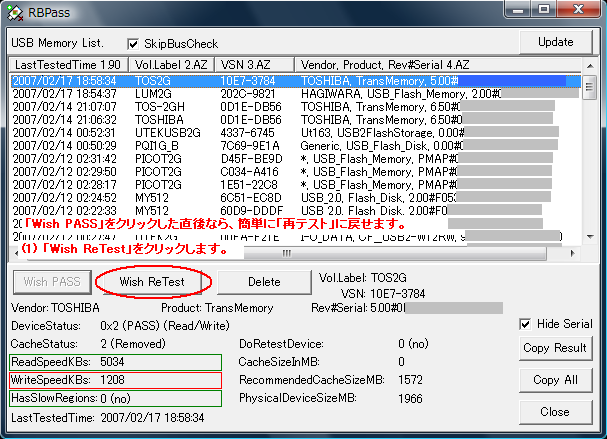The width and height of the screenshot is (607, 439).
Task: Select the LUM2G HAGIWARA row
Action: coord(296,94)
